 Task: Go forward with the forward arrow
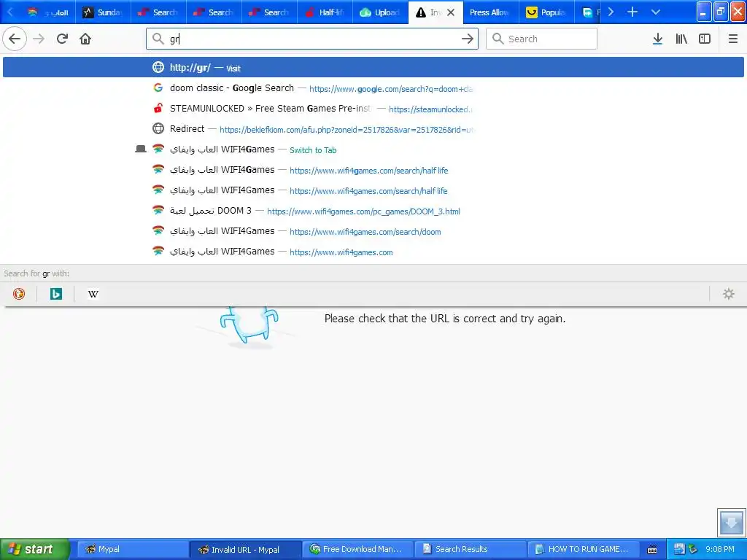(x=39, y=39)
